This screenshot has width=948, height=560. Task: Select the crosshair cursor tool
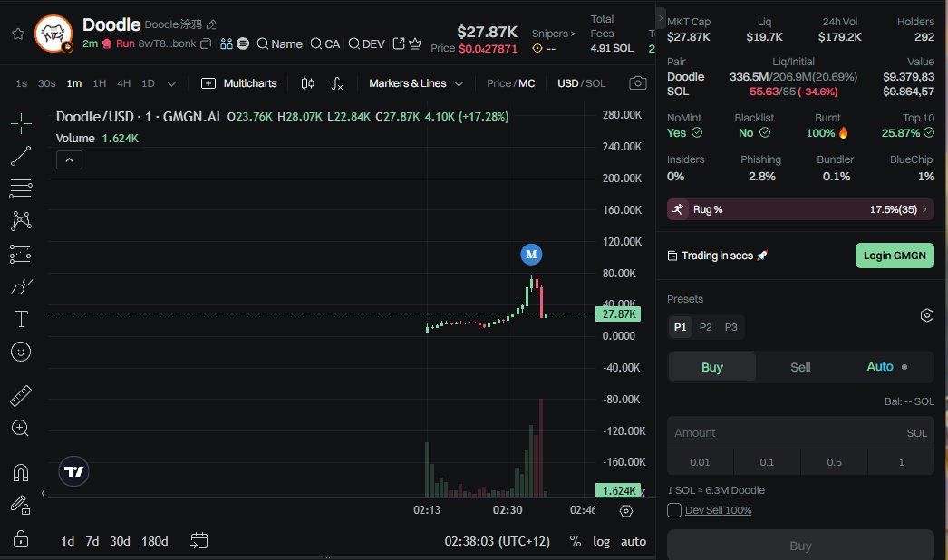21,123
